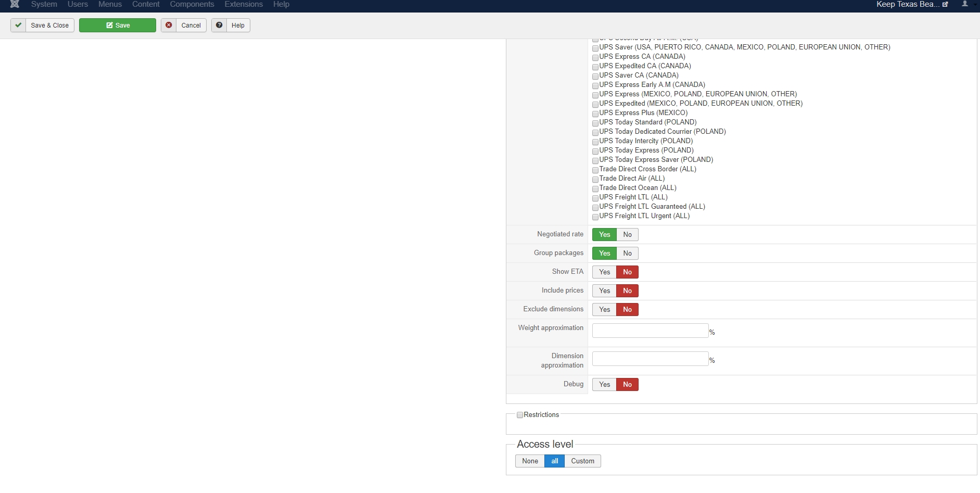Check UPS Express (MEXICO, POLAND, EUROPEAN UNION, OTHER)

pyautogui.click(x=595, y=95)
